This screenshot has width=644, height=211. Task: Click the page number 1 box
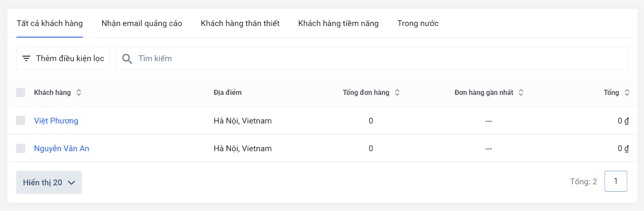616,181
